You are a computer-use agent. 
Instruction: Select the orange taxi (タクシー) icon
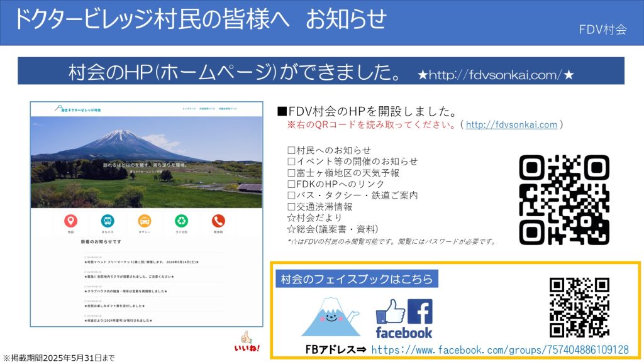(144, 221)
